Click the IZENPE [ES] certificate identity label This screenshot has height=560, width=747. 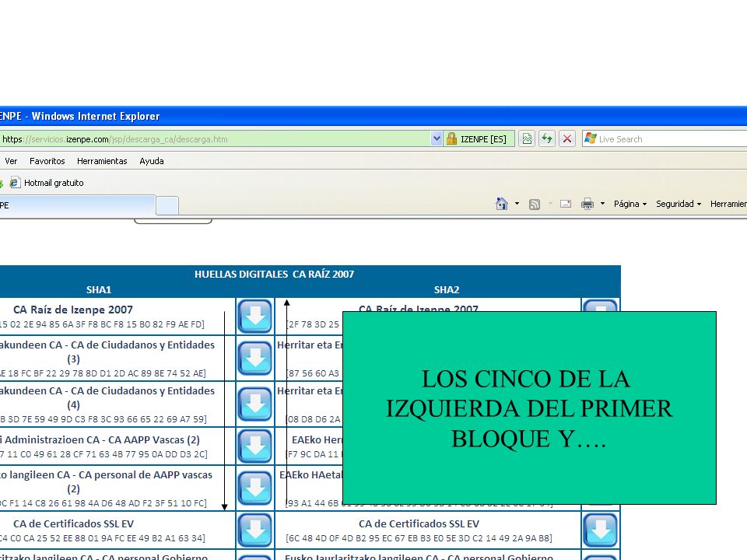click(x=483, y=139)
